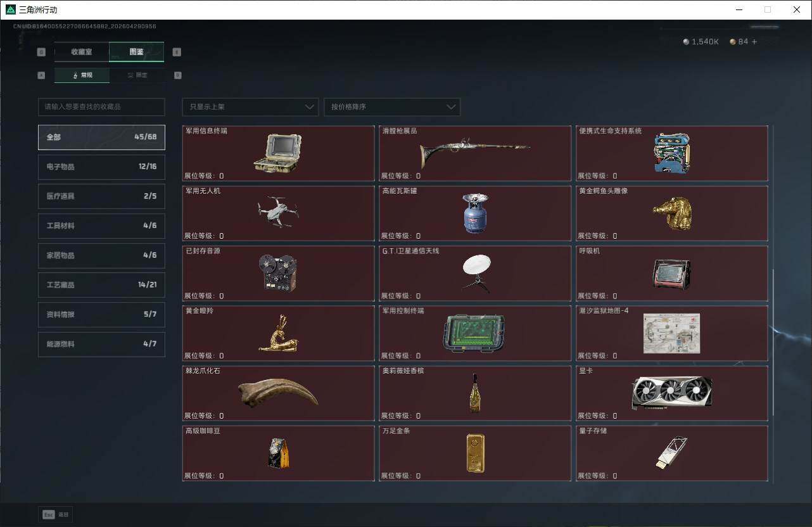
Task: Select the 万足金条 gold bar image
Action: (475, 452)
